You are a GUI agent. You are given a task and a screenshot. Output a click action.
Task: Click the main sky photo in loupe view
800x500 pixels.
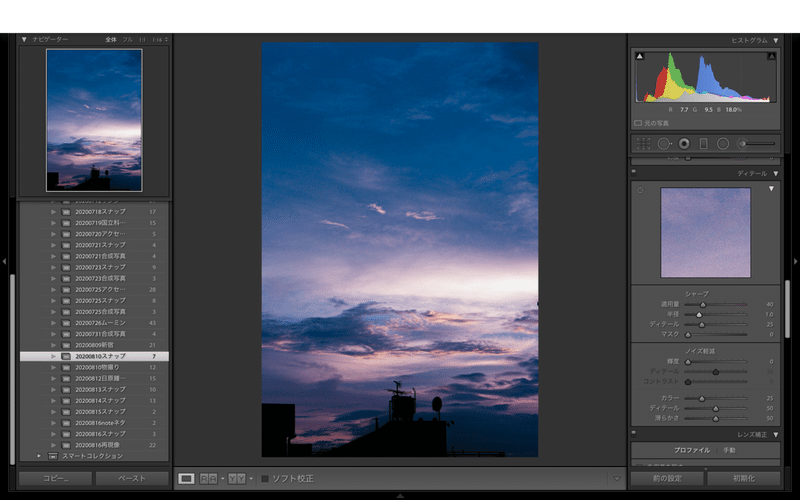(x=400, y=249)
